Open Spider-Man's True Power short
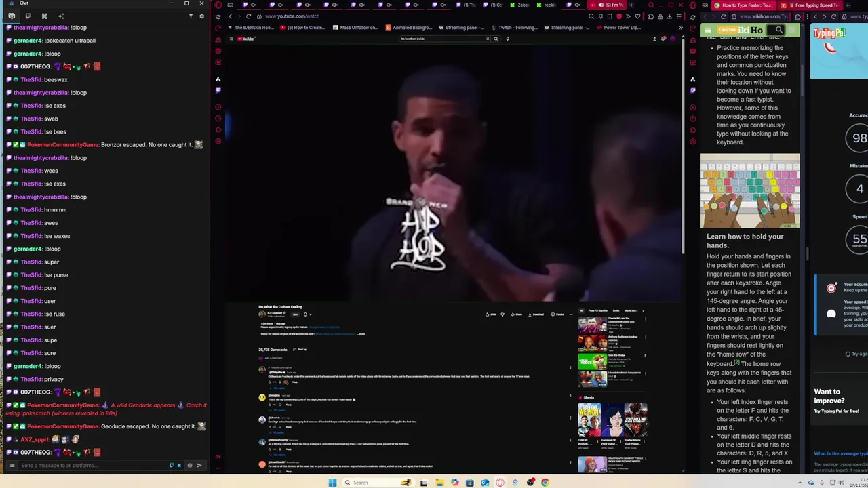Screen dimensions: 868x488 [x=635, y=420]
